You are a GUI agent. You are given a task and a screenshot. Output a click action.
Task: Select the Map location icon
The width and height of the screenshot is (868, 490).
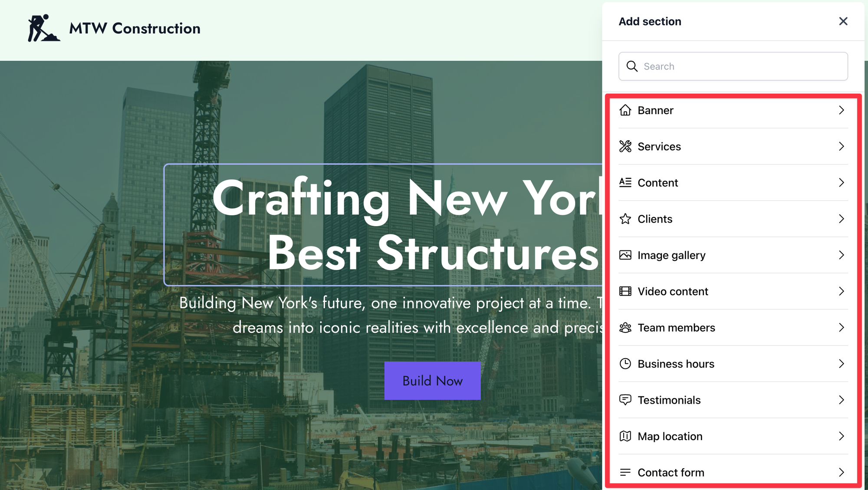pyautogui.click(x=625, y=436)
